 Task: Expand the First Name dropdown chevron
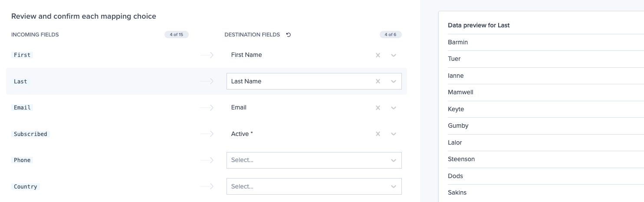point(394,55)
